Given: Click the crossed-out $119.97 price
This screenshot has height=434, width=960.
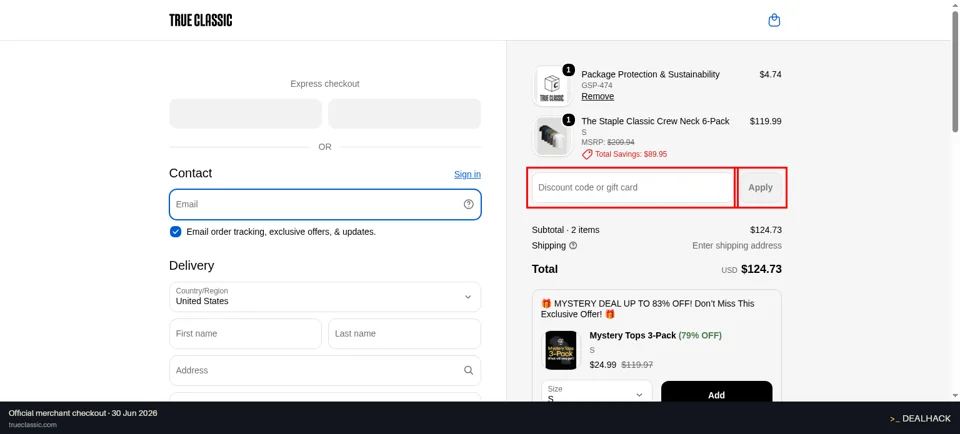Looking at the screenshot, I should (x=637, y=365).
